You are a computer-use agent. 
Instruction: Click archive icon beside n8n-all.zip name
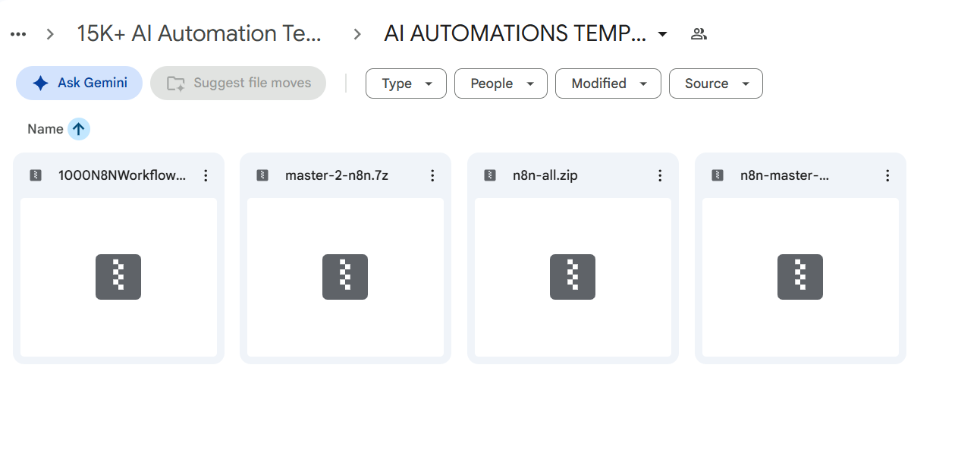[490, 175]
